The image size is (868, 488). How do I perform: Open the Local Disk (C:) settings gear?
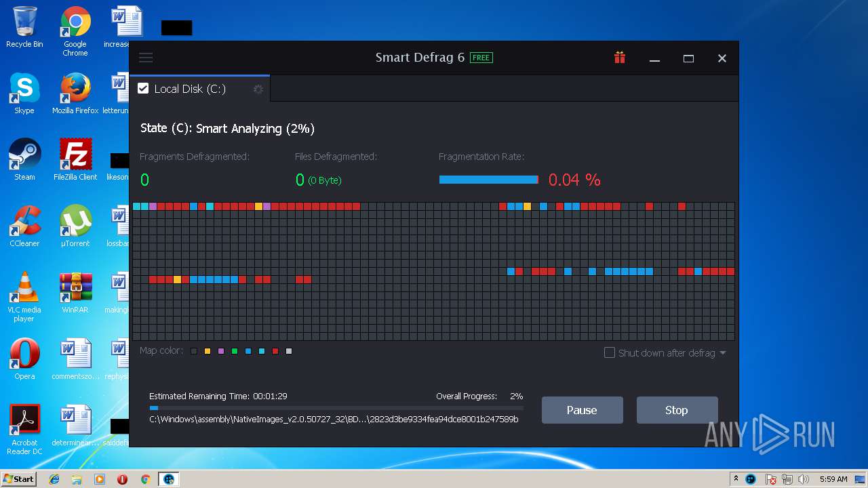[x=258, y=89]
